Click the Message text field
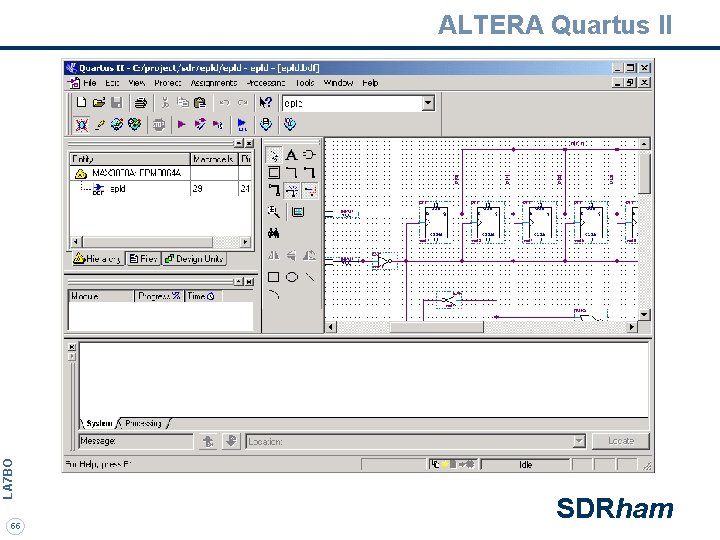720x540 pixels. (136, 441)
